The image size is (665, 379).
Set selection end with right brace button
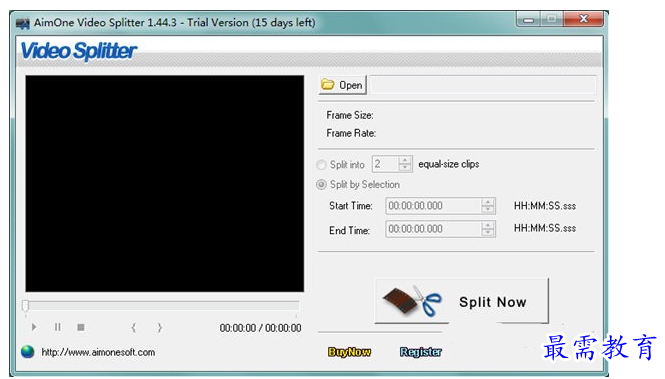coord(159,327)
